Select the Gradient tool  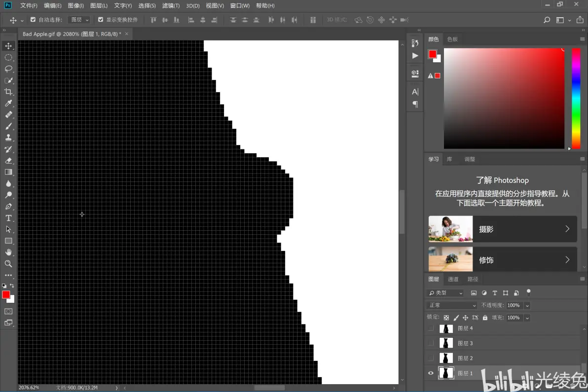pos(8,173)
